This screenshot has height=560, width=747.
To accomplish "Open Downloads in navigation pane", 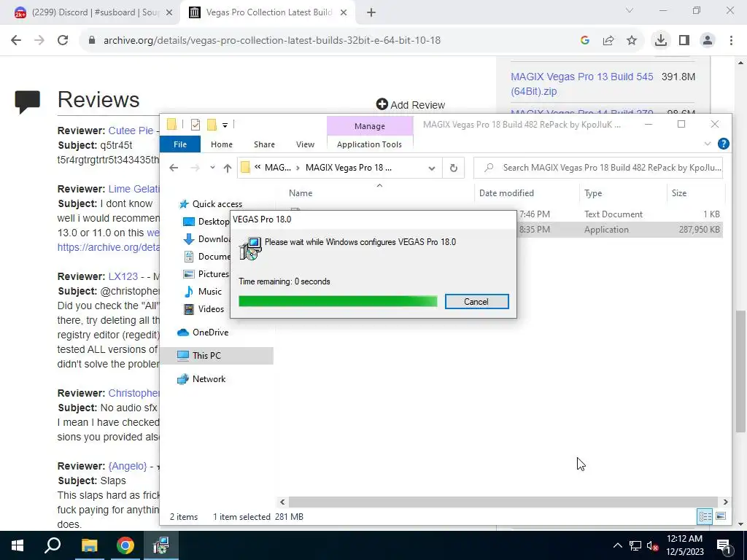I will tap(206, 239).
